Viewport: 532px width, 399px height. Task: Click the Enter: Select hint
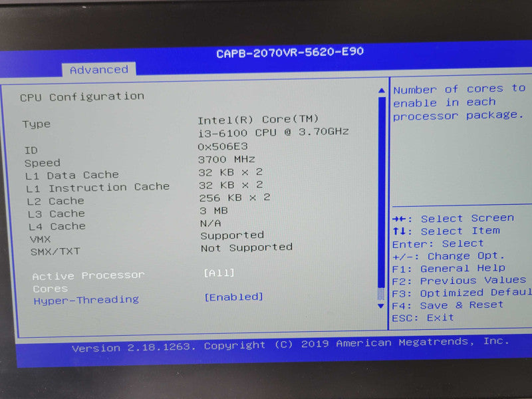click(438, 243)
